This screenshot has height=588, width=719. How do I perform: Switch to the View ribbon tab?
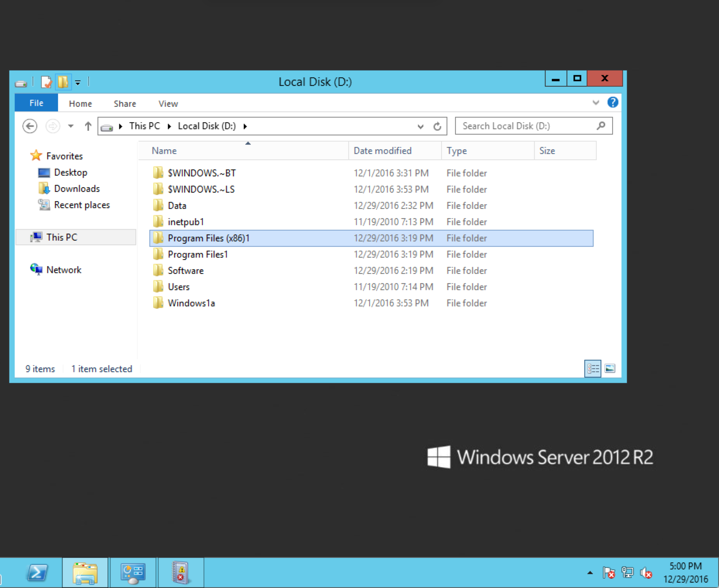tap(168, 103)
